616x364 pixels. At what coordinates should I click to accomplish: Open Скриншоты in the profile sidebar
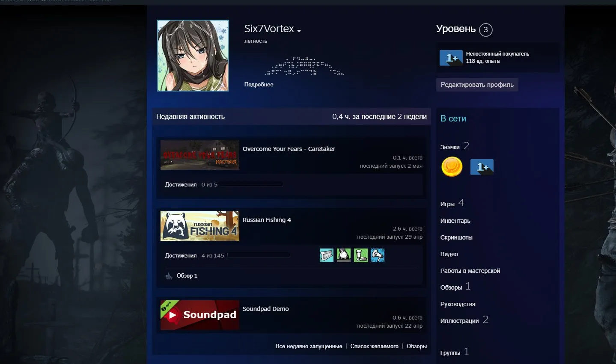(x=456, y=237)
